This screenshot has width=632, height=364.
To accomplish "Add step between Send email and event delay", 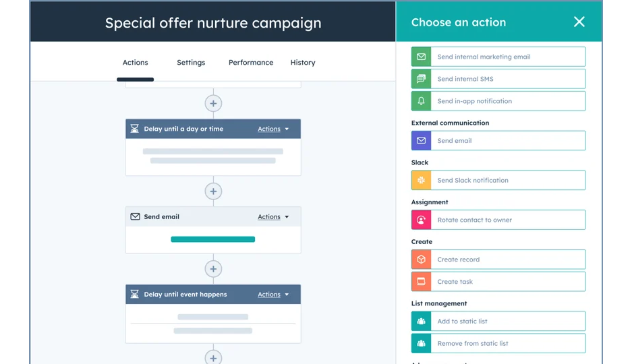I will [x=213, y=269].
